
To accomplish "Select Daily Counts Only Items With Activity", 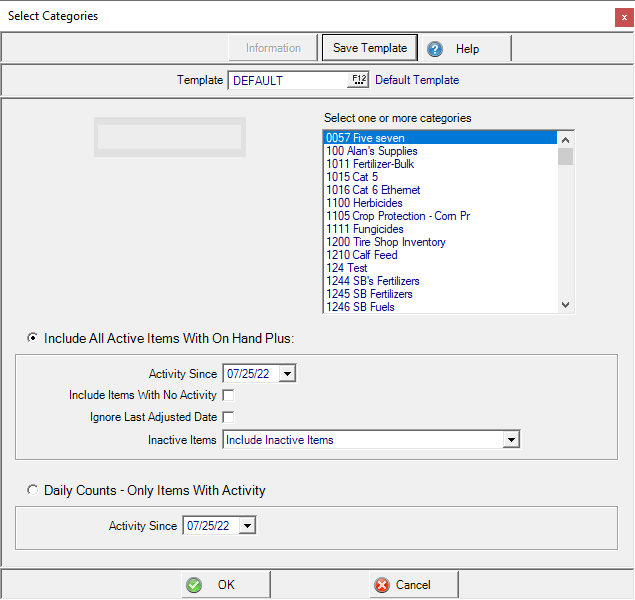I will pos(33,491).
